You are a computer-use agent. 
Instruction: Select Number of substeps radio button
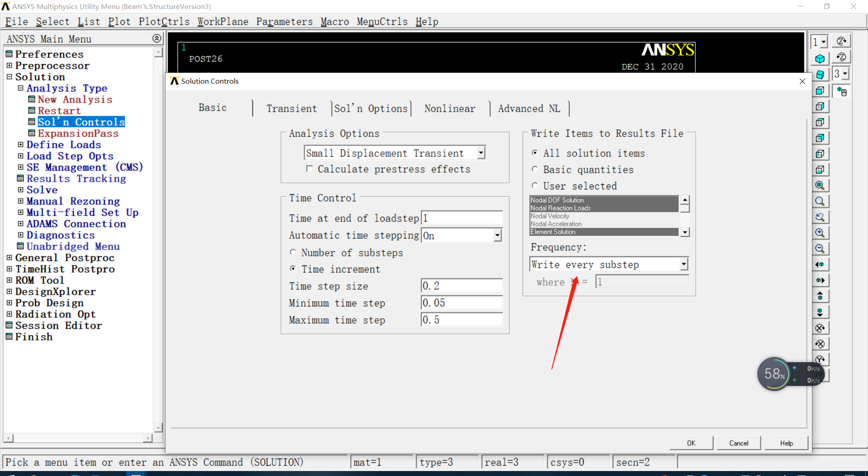[293, 252]
